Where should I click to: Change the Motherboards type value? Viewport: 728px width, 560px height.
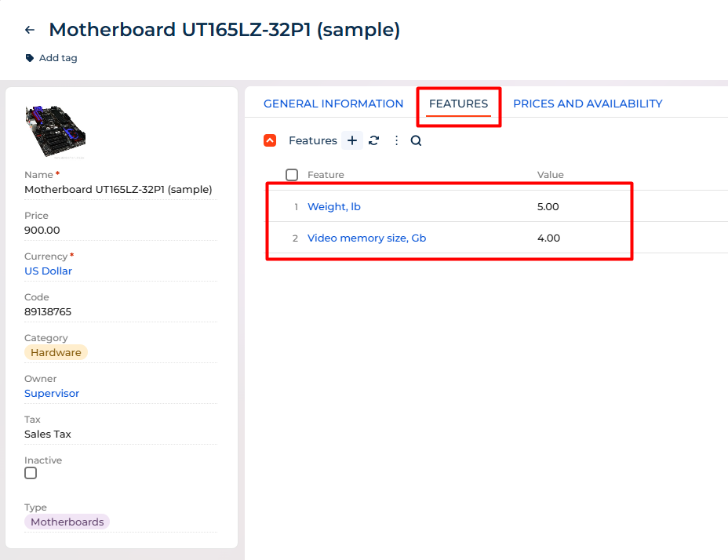[67, 522]
